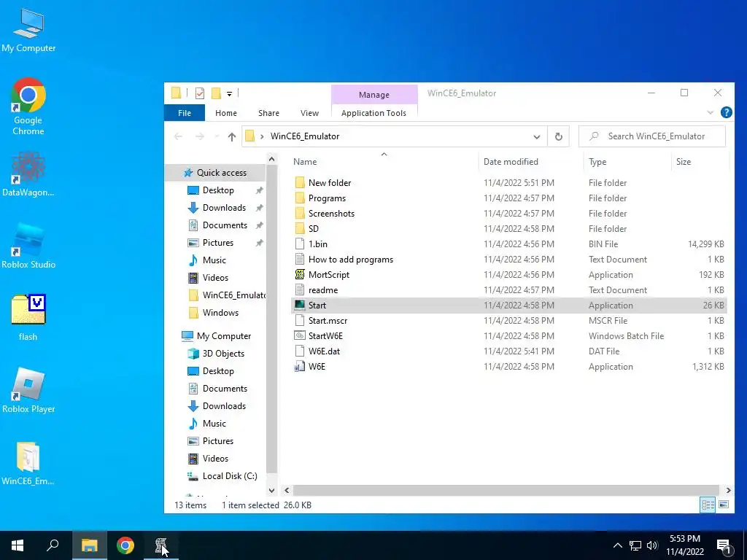Screen dimensions: 747x560
Task: Select the Screenshots folder
Action: tap(331, 214)
